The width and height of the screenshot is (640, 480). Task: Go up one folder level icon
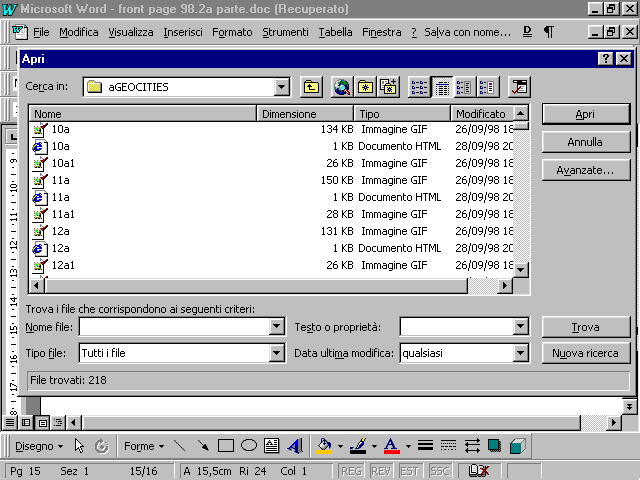[311, 87]
